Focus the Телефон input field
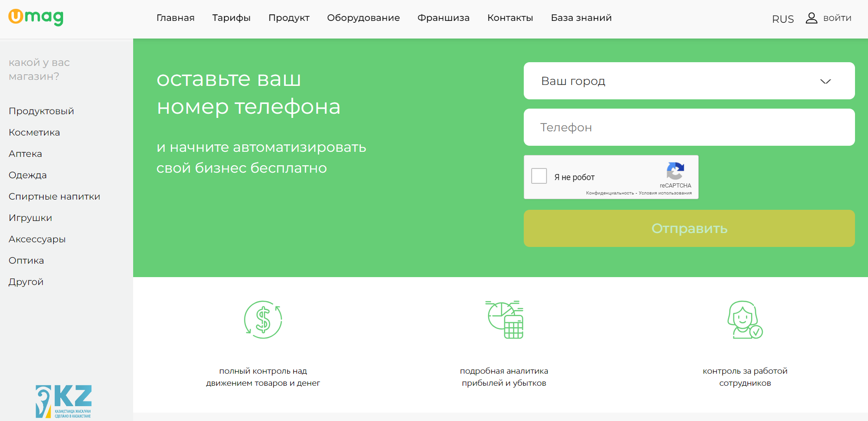 [x=689, y=127]
